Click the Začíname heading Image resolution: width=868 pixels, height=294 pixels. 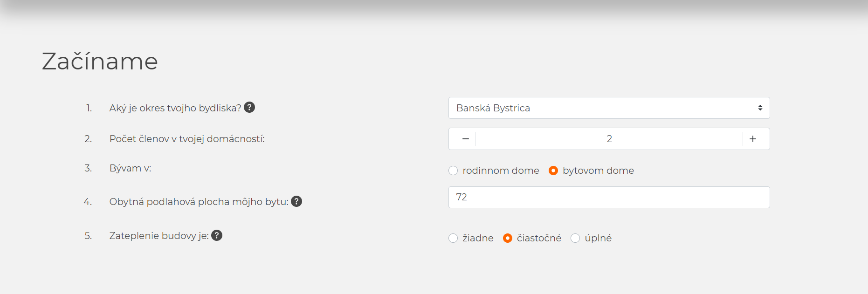100,61
